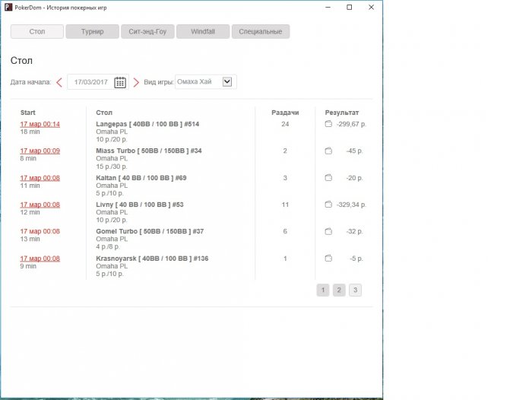Click the start date input field
Screen dimensions: 532x400
[90, 82]
